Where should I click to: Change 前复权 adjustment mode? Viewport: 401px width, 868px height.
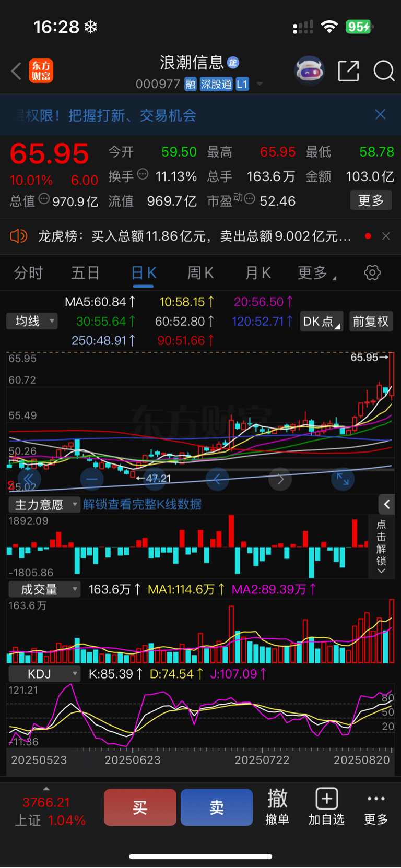pos(371,322)
